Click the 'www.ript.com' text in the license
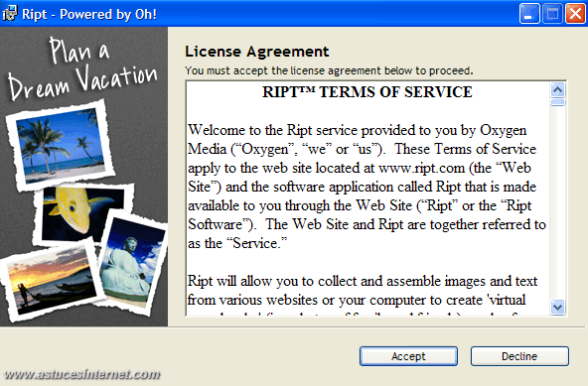Image resolution: width=588 pixels, height=386 pixels. [x=421, y=168]
